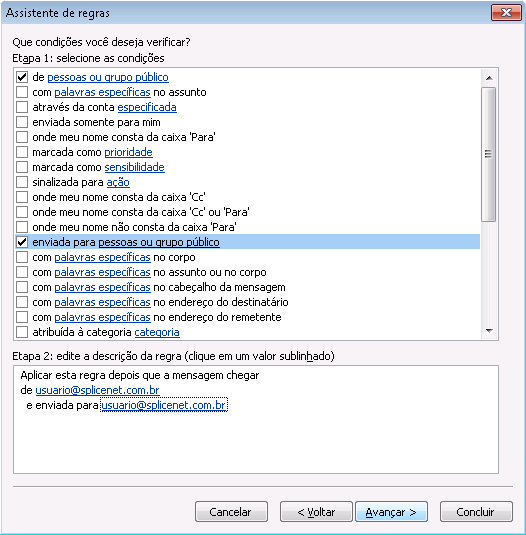The width and height of the screenshot is (526, 535).
Task: Edit the 'enviada para' recipient address value
Action: pos(164,405)
